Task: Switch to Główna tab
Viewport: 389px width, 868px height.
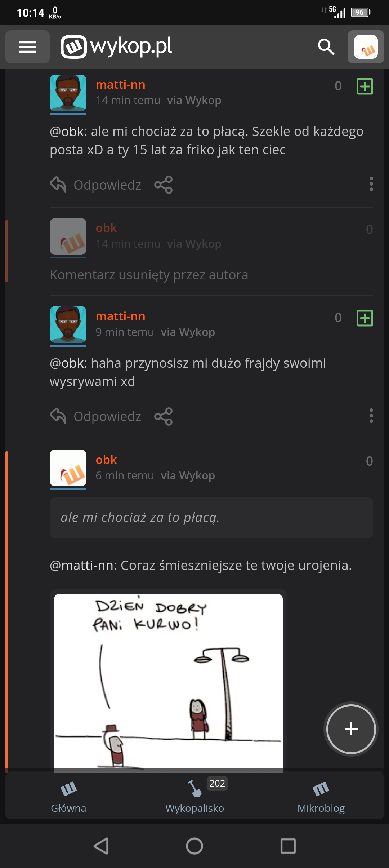Action: tap(68, 797)
